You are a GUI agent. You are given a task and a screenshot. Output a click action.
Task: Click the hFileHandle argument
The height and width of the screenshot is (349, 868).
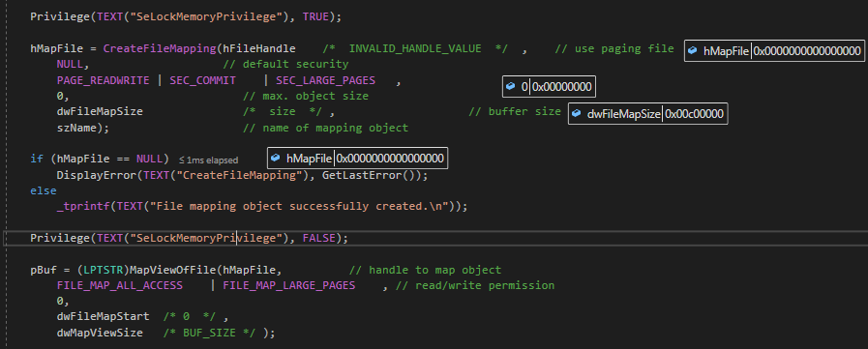coord(258,48)
